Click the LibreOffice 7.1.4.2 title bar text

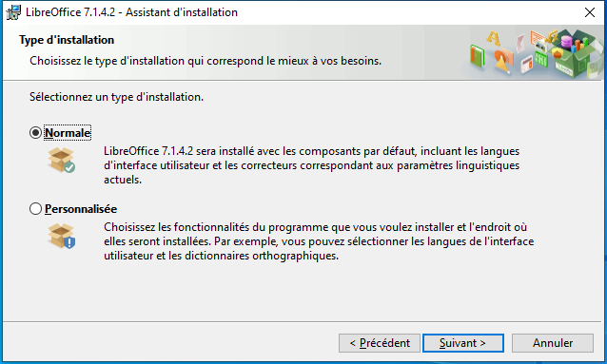tap(131, 12)
